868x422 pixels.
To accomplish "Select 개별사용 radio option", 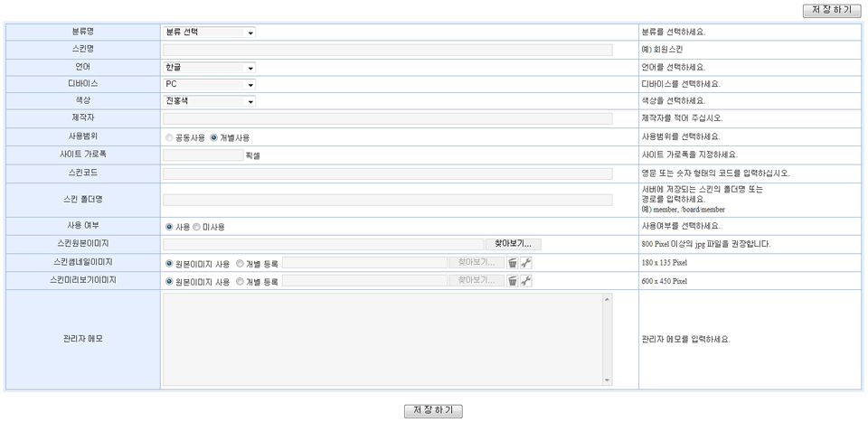I will point(214,137).
